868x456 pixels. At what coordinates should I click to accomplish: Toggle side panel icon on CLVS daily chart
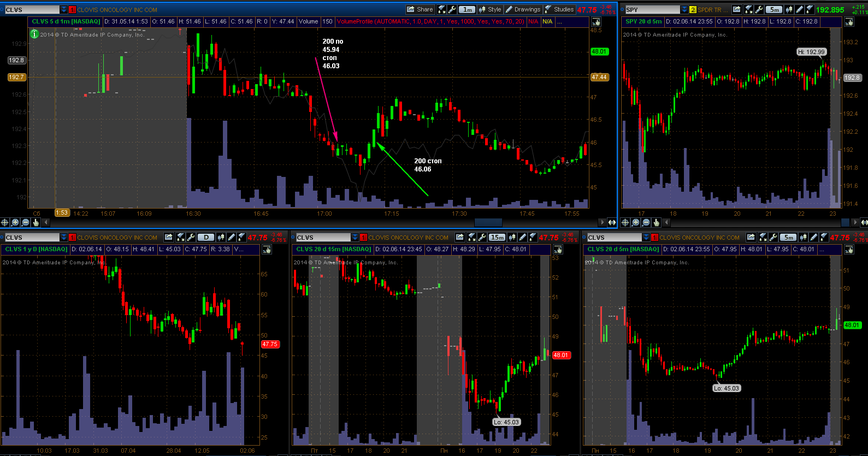click(267, 250)
